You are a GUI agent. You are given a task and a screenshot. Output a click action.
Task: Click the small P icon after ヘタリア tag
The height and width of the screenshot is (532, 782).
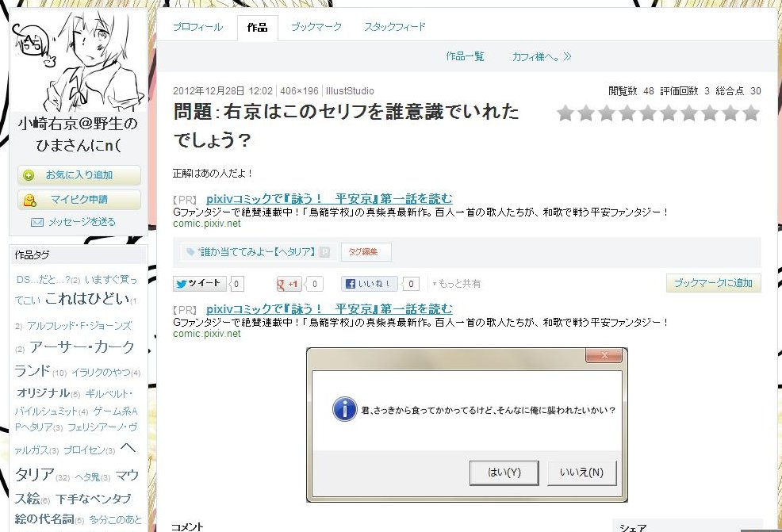point(324,252)
